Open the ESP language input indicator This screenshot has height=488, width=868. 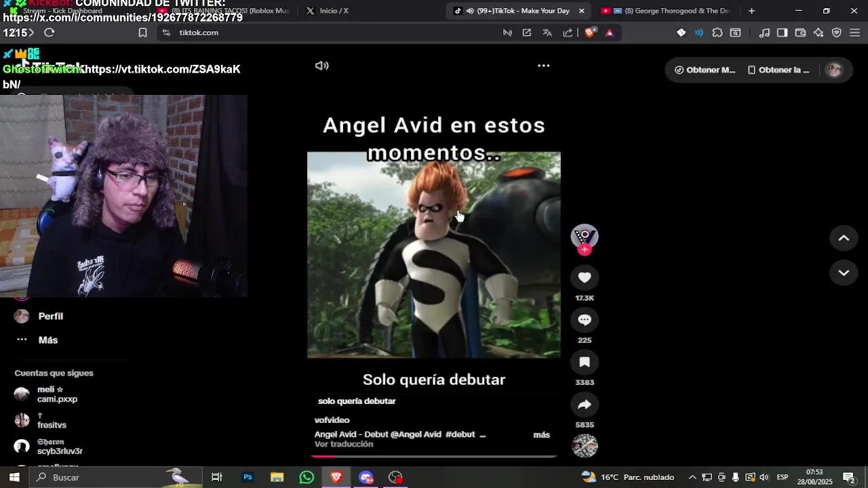[782, 477]
